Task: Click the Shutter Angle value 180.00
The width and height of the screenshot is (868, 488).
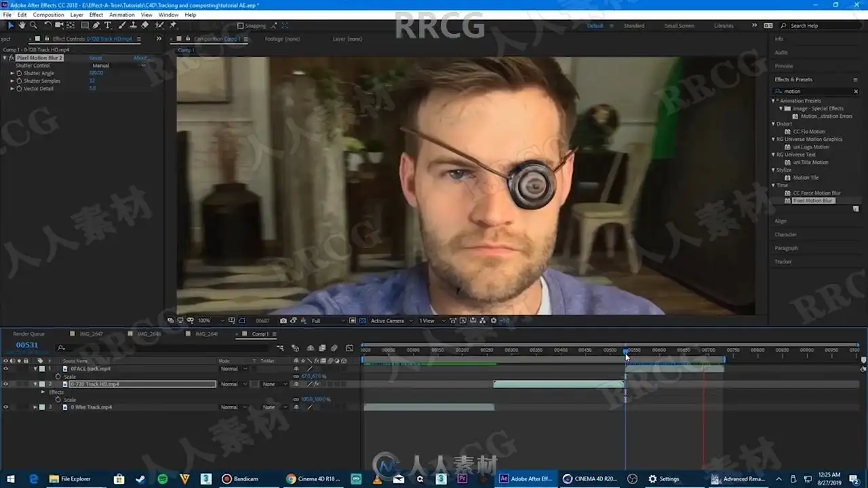Action: tap(96, 73)
